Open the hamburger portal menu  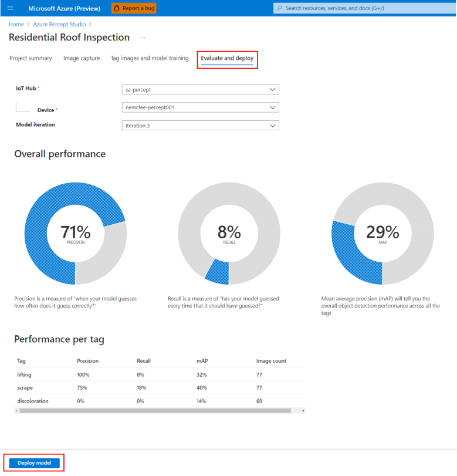11,8
